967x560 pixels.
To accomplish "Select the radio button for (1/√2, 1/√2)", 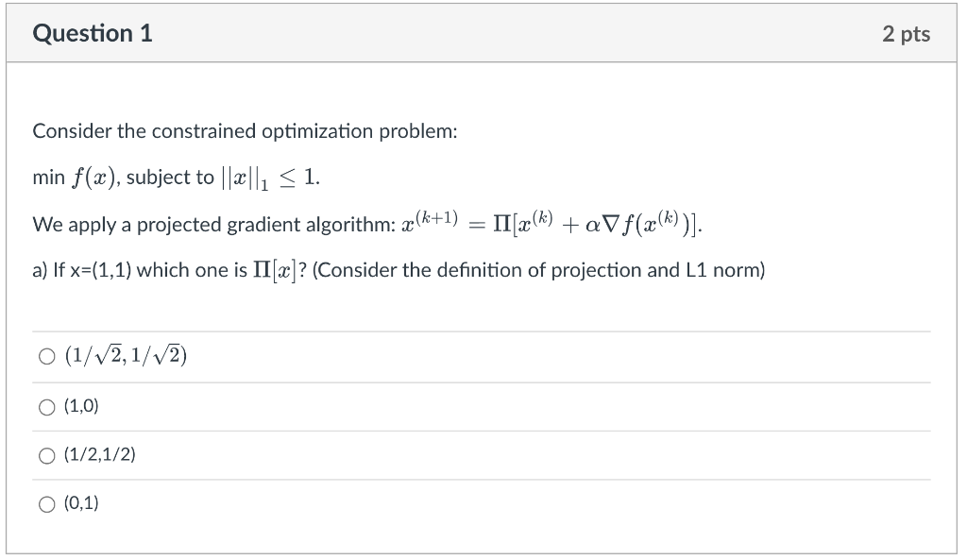I will tap(47, 356).
